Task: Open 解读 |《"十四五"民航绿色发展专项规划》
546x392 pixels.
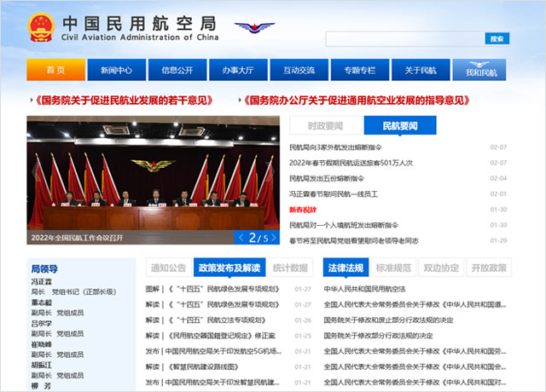Action: pyautogui.click(x=212, y=305)
